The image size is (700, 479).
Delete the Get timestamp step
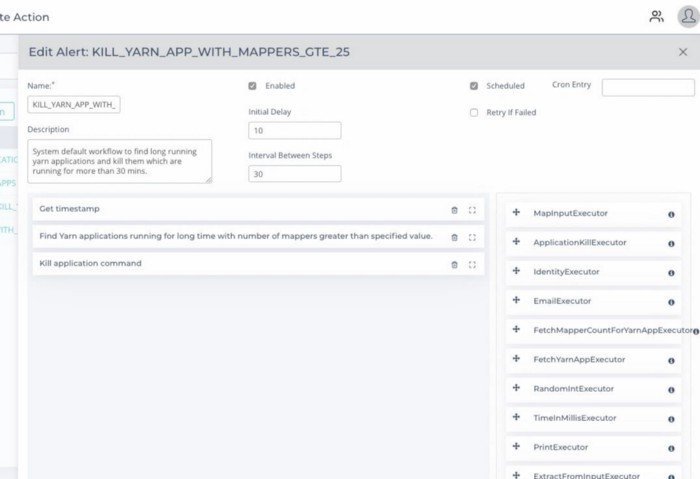[454, 210]
